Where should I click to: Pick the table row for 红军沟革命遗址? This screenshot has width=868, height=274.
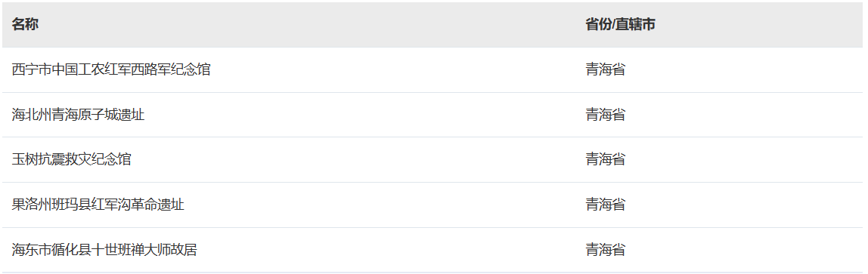432,205
